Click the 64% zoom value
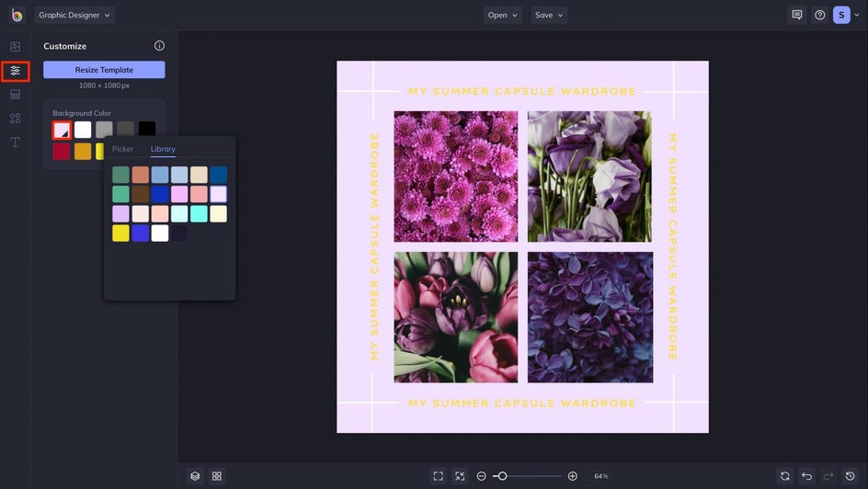The height and width of the screenshot is (489, 868). click(601, 476)
